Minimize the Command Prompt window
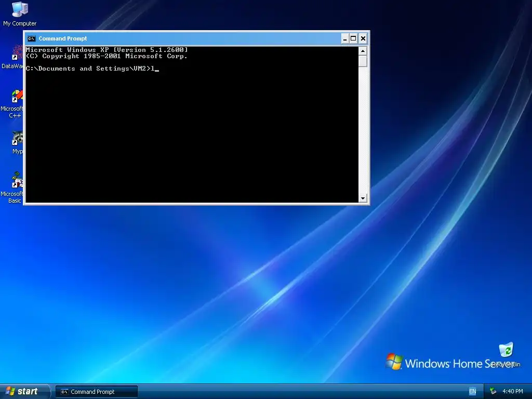532x399 pixels. (x=345, y=38)
